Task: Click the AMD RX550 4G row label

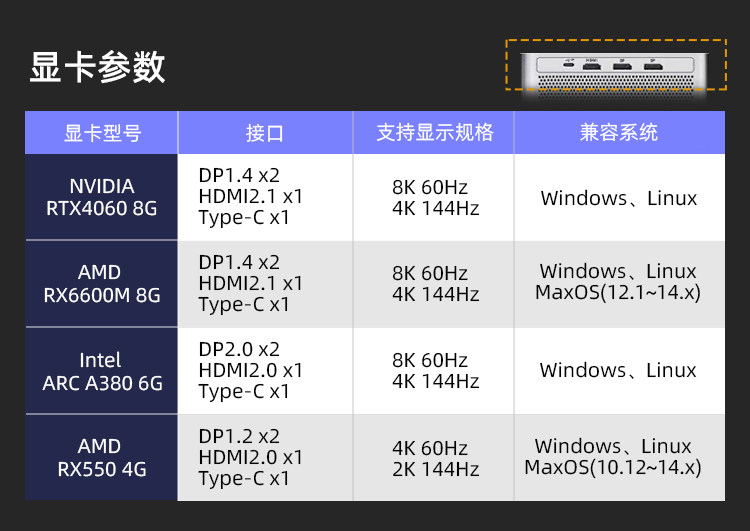Action: coord(101,458)
